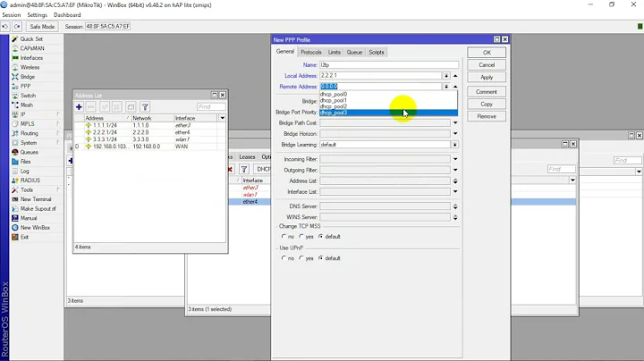
Task: Open Files in sidebar
Action: pyautogui.click(x=25, y=162)
